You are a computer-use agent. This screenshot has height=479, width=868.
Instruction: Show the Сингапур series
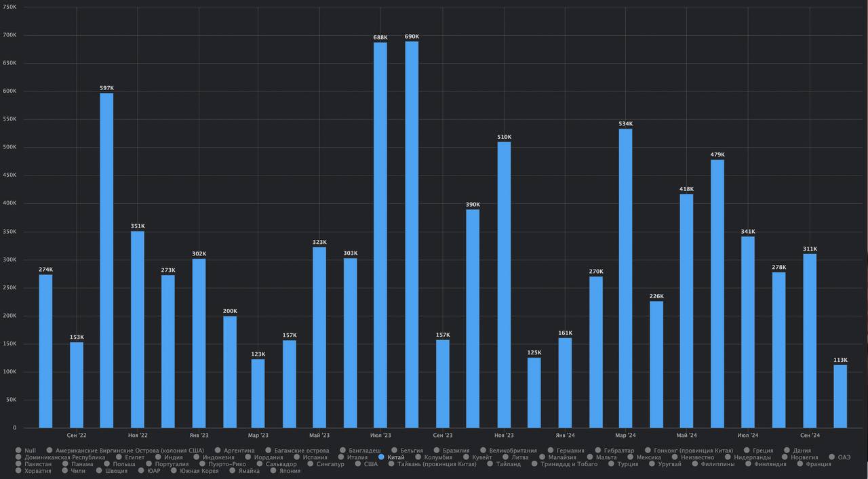[x=330, y=464]
